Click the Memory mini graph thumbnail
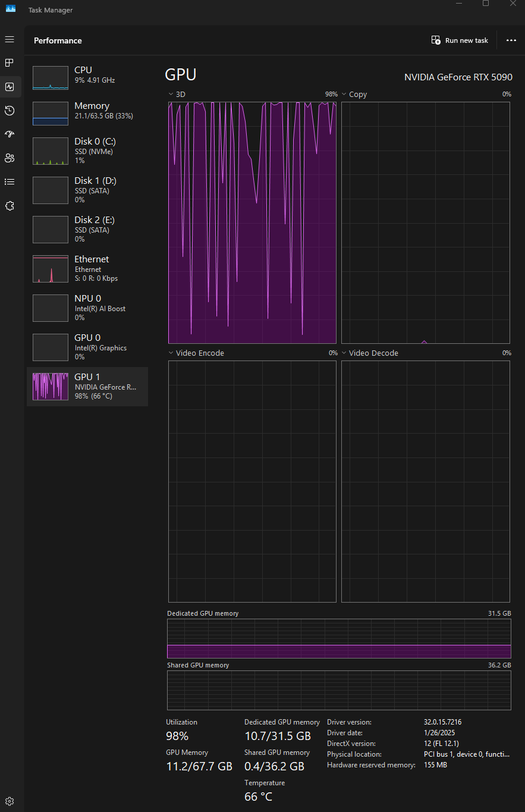This screenshot has width=525, height=812. pyautogui.click(x=51, y=113)
